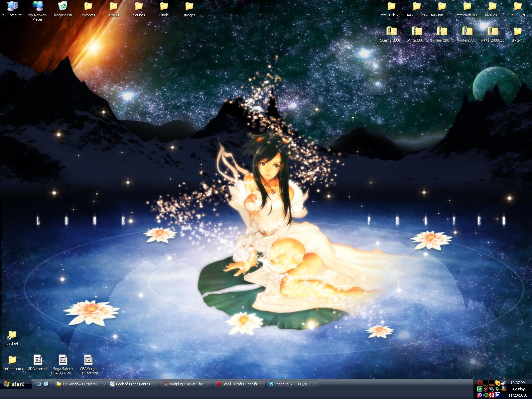Open the MZX 2.83 folder
This screenshot has height=399, width=532.
(492, 9)
